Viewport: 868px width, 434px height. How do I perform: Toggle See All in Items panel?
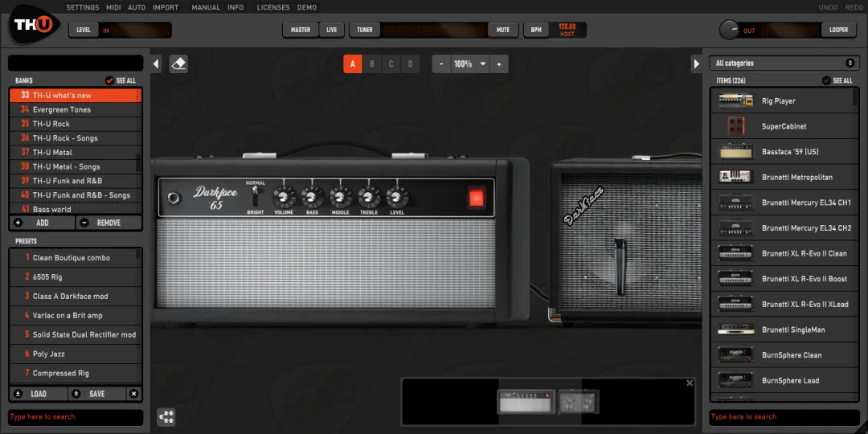click(826, 80)
